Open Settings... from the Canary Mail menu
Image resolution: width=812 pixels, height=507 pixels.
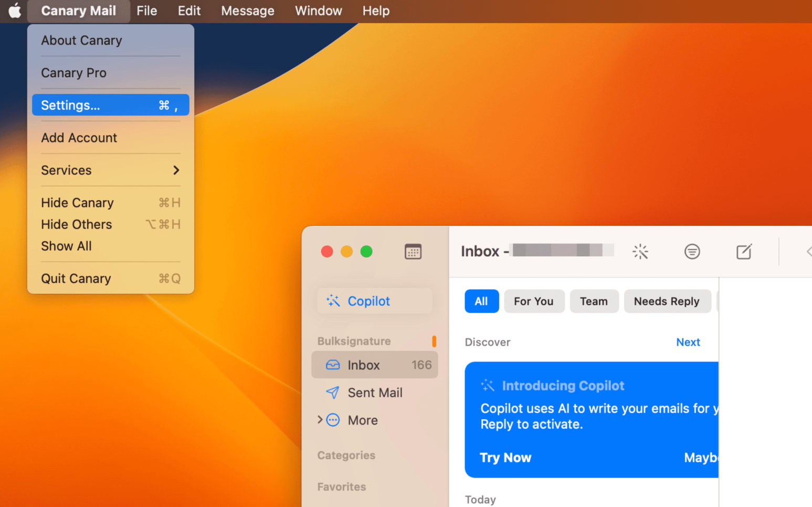(x=111, y=105)
